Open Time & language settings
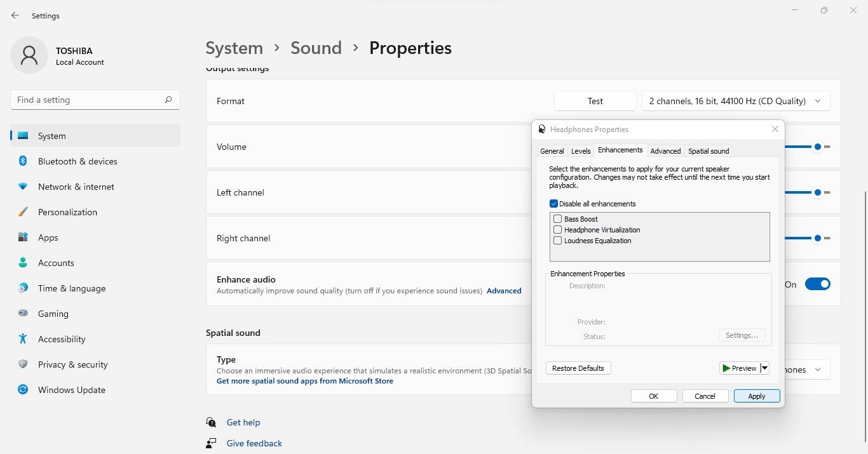The width and height of the screenshot is (868, 454). click(x=95, y=288)
